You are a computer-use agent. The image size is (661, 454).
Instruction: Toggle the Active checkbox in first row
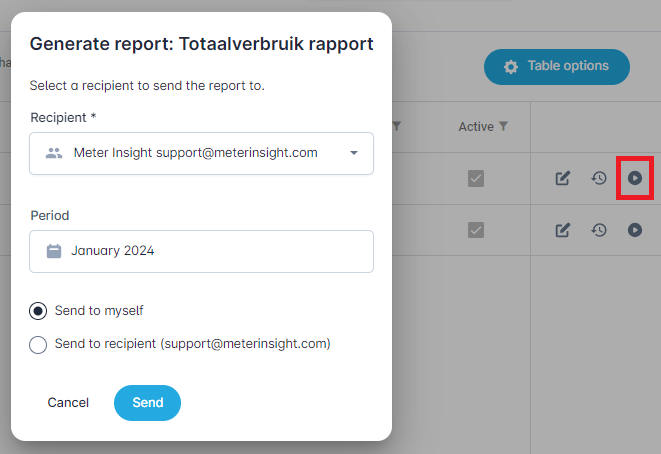[x=476, y=178]
